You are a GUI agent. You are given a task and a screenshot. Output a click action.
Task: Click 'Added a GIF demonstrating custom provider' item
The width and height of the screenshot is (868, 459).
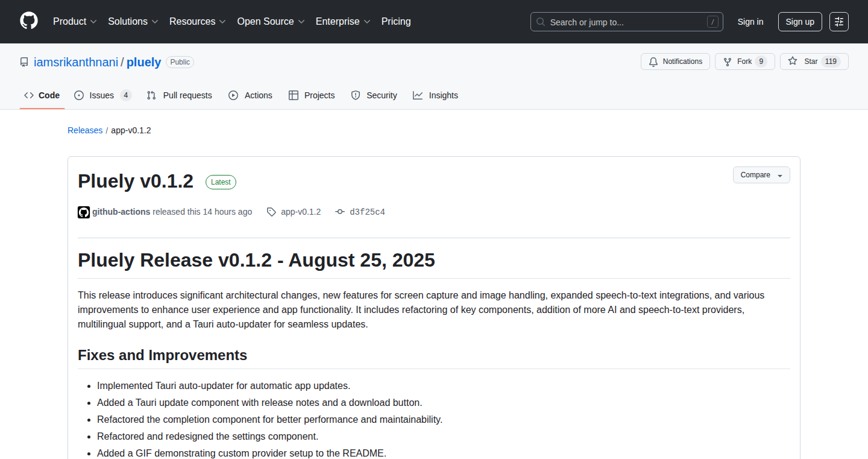(241, 453)
